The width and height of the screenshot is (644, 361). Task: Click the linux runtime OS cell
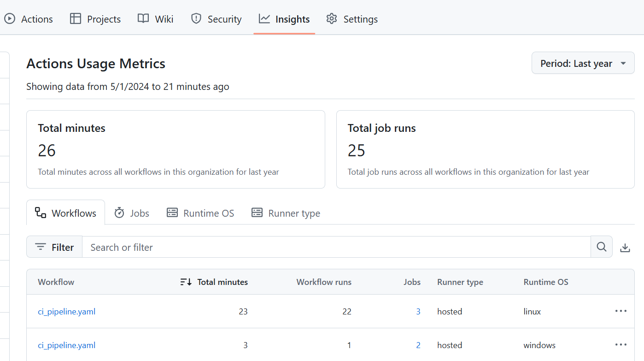point(532,311)
